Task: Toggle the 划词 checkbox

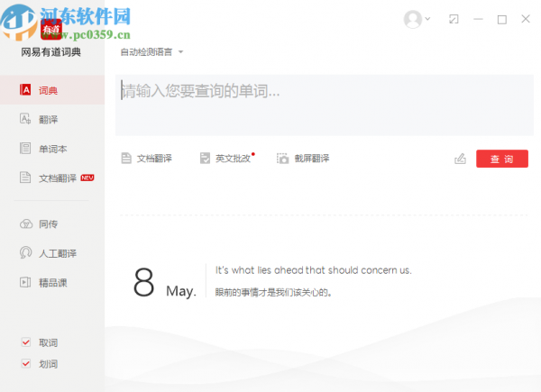Action: click(x=26, y=363)
